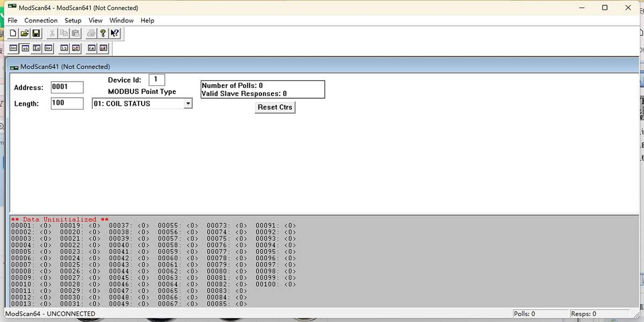This screenshot has height=322, width=644.
Task: Click the data entry '00046: <0>'
Action: click(x=129, y=284)
